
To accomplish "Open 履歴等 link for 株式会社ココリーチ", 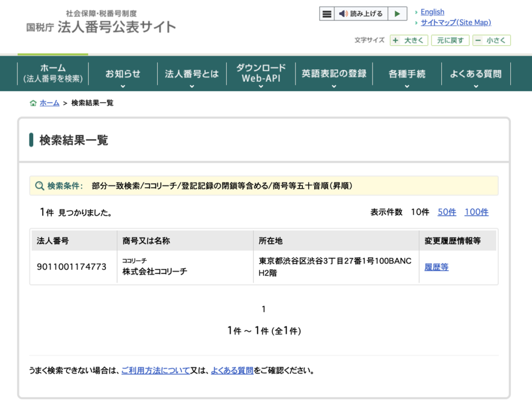I will 436,267.
